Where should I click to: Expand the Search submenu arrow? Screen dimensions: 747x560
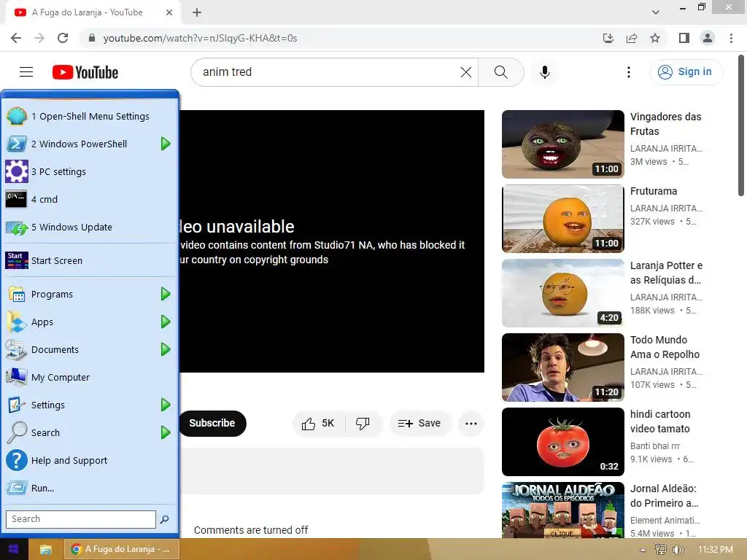[166, 432]
